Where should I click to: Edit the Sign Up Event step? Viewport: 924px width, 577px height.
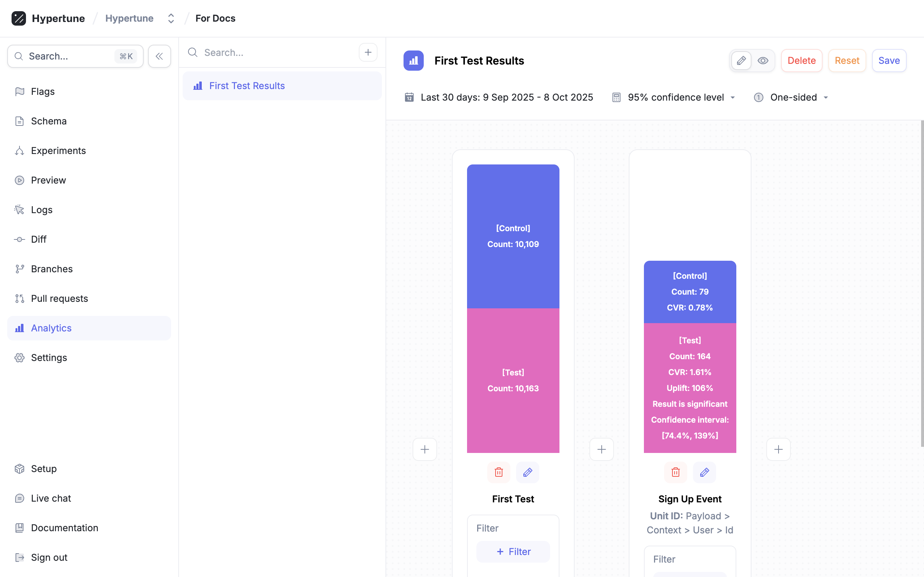[x=704, y=472]
